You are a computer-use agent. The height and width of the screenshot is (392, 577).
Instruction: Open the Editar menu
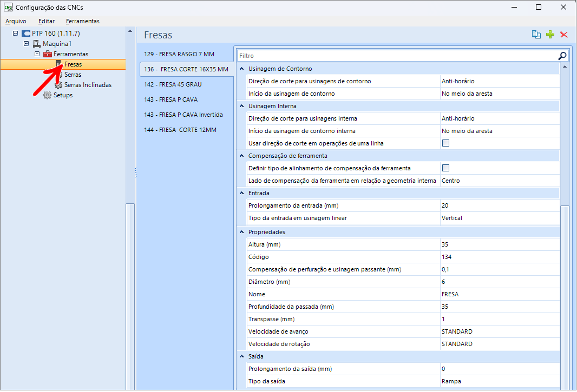pos(47,21)
